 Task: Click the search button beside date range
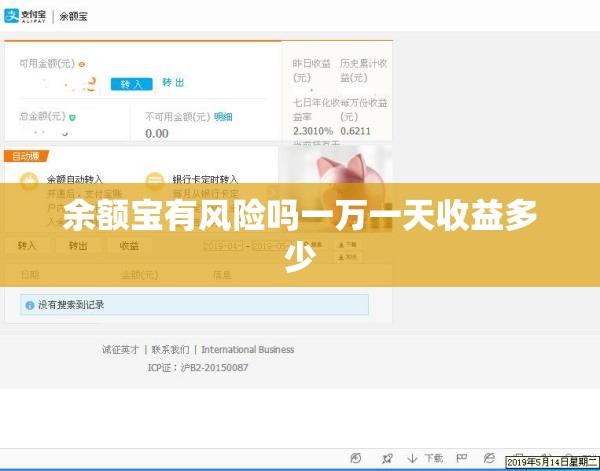[x=316, y=244]
